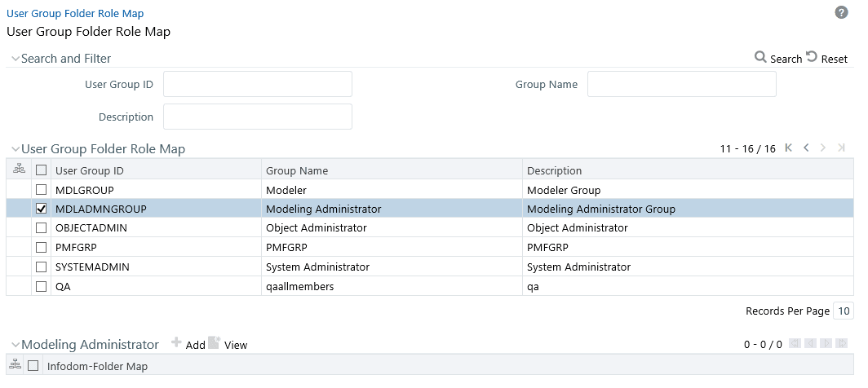868x388 pixels.
Task: Uncheck the MDLADMNGROUP row checkbox
Action: click(41, 209)
